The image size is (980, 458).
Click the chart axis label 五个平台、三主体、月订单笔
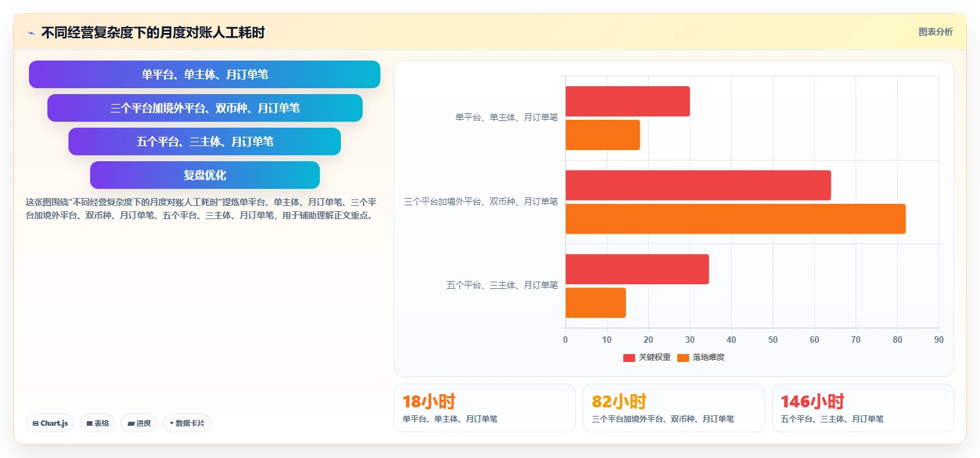coord(502,286)
